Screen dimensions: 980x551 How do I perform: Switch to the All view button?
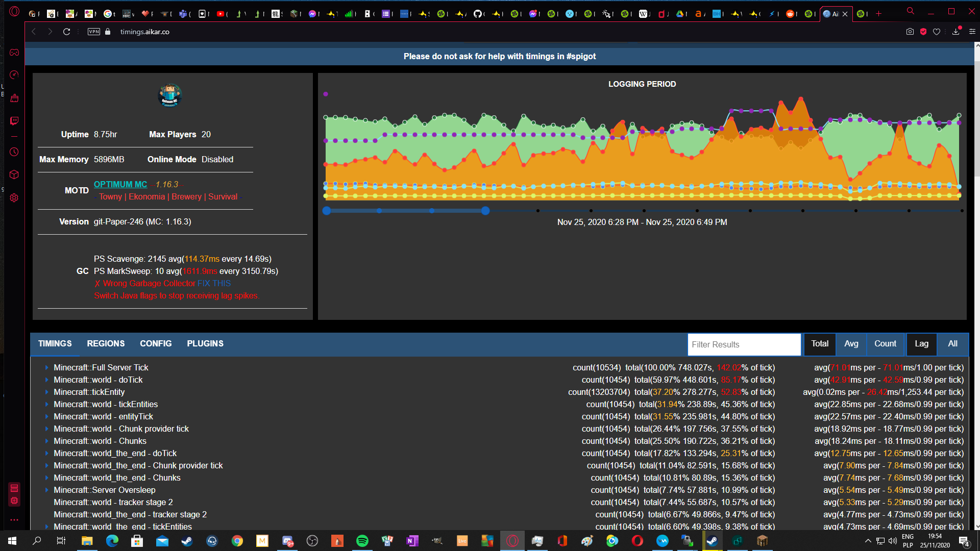coord(952,344)
